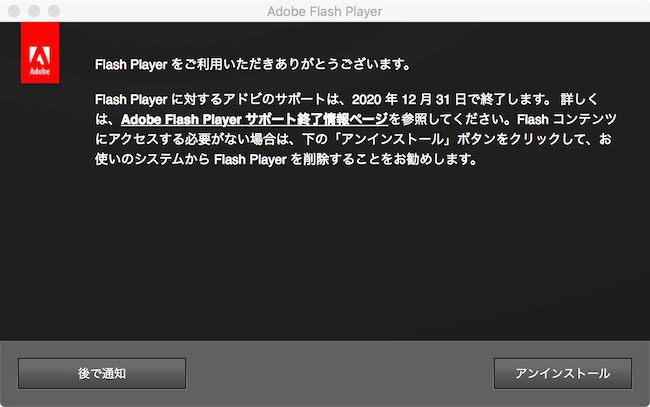The image size is (650, 407).
Task: Click the アンインストール (Uninstall) button
Action: tap(563, 373)
